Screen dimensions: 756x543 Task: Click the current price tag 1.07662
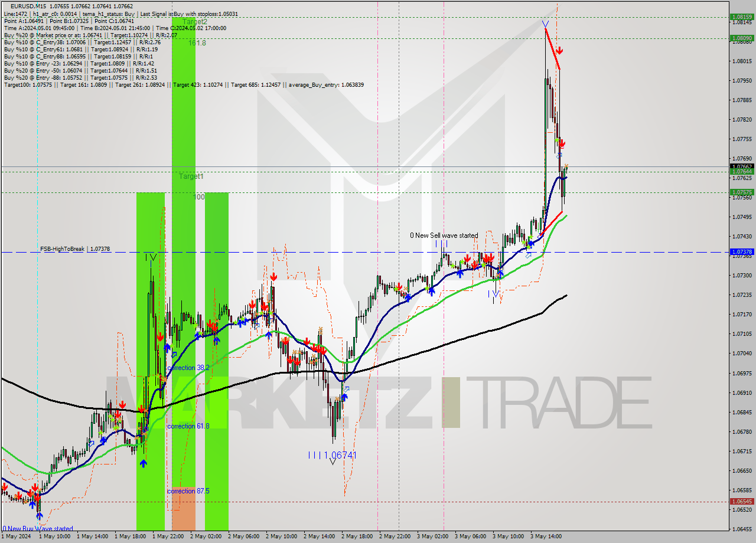[741, 166]
